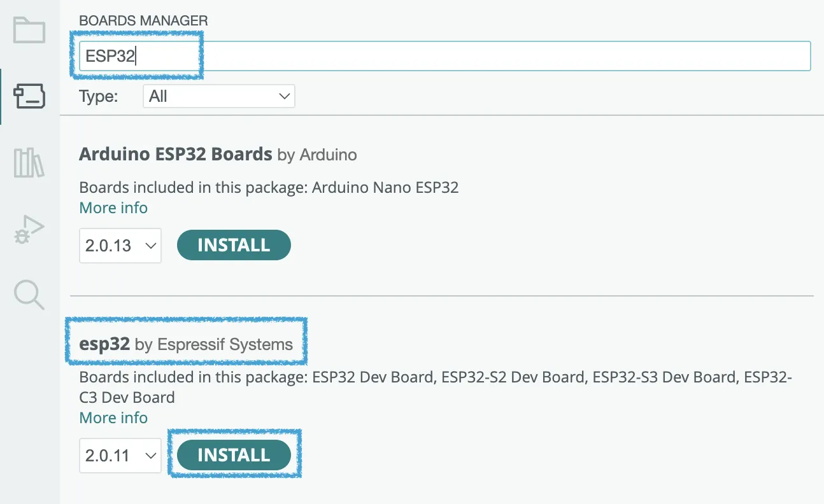Open More info link for esp32 by Espressif

(113, 418)
